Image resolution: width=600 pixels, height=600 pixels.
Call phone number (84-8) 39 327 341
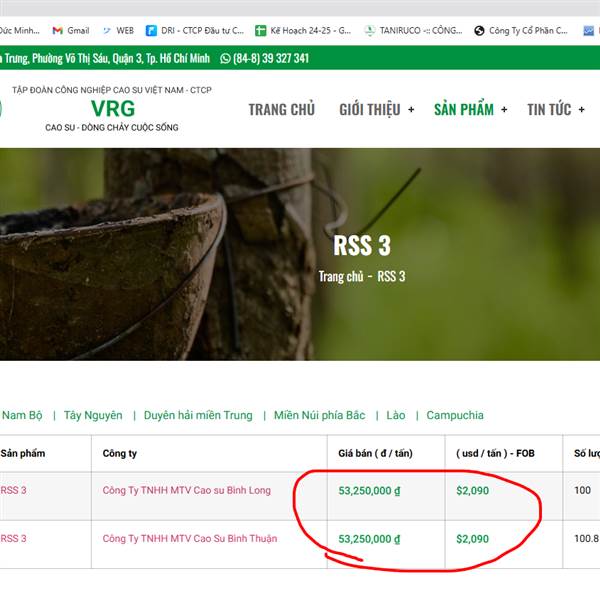click(x=271, y=58)
